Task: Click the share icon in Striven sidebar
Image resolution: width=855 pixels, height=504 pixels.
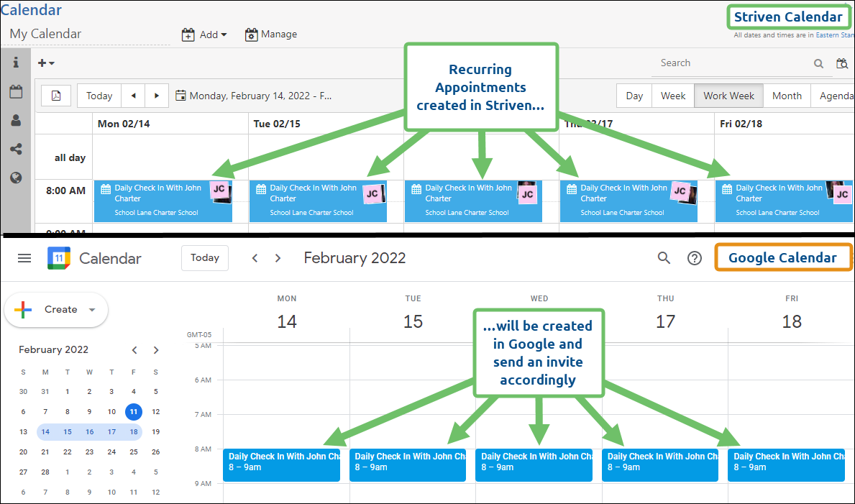Action: coord(16,148)
